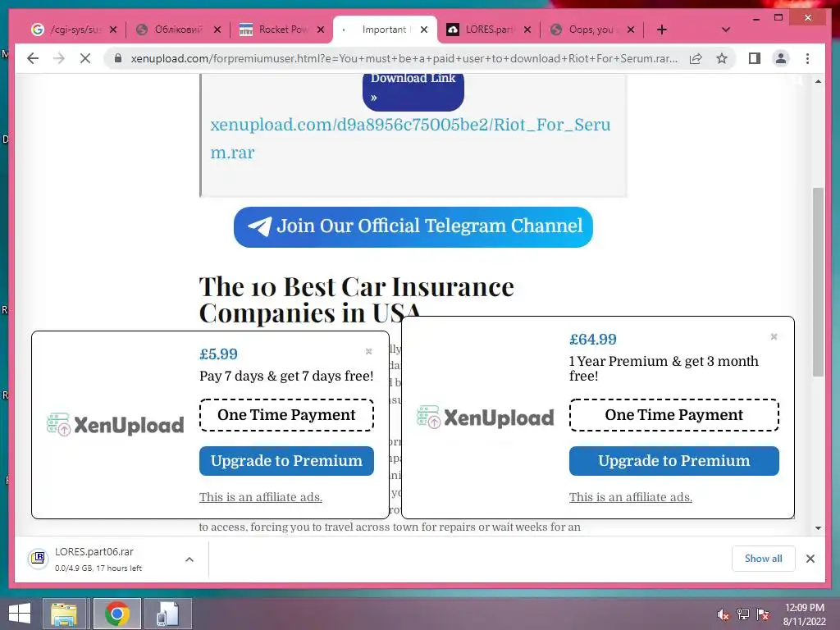Stop loading the page
Viewport: 840px width, 630px height.
pos(85,58)
